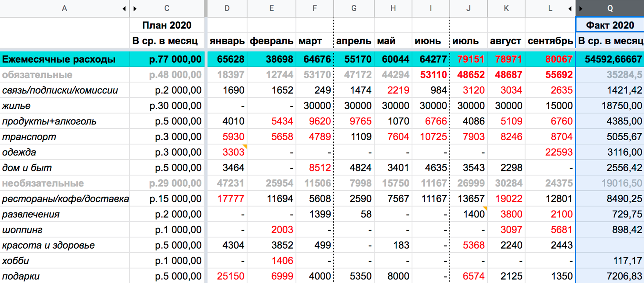
Task: Click the 'В ср. в месяц' plan header
Action: coord(167,41)
